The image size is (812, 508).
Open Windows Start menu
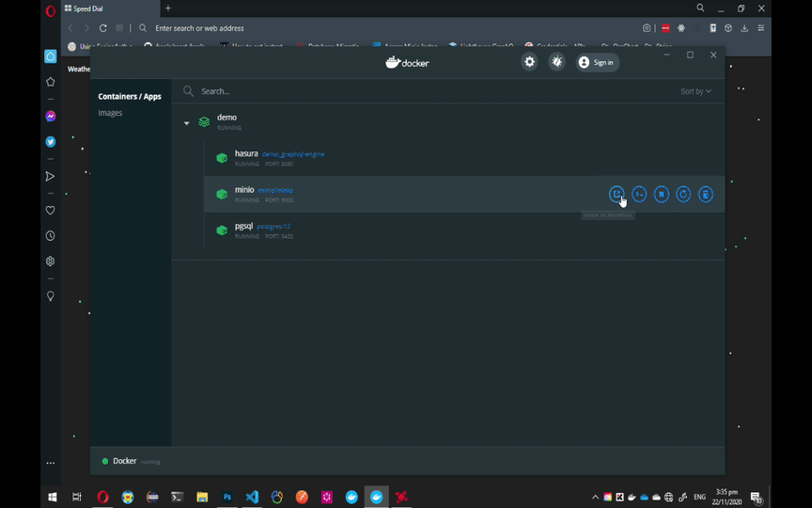(53, 497)
